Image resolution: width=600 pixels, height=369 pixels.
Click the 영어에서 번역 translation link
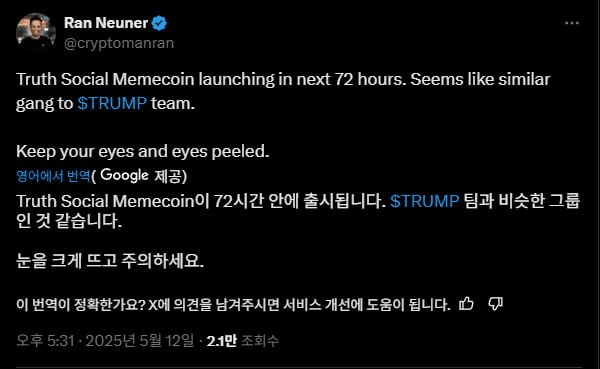click(53, 176)
